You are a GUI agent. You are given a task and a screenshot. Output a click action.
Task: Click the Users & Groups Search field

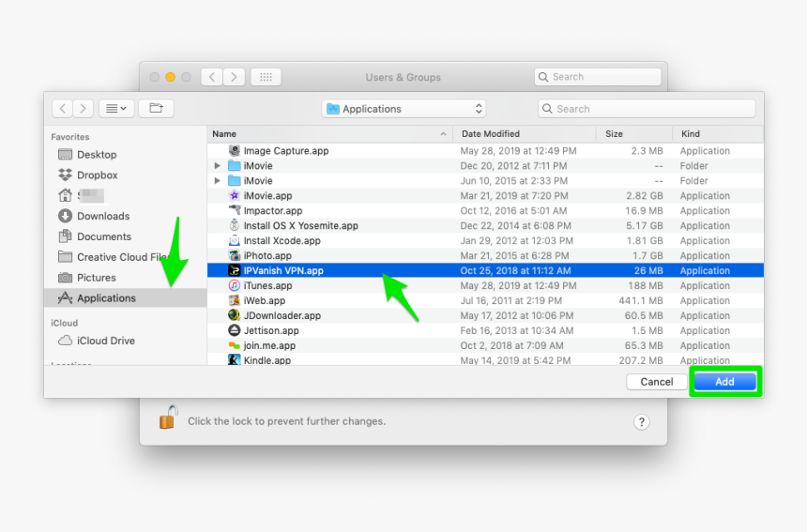598,77
